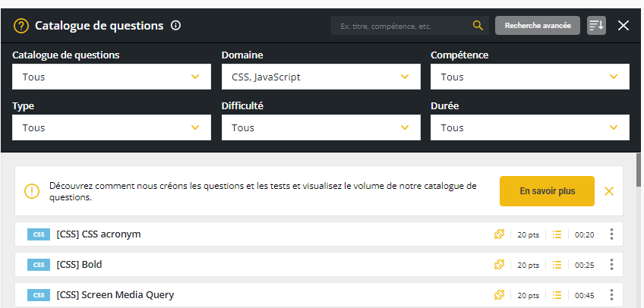644x308 pixels.
Task: Click the search magnifier icon
Action: tap(477, 26)
